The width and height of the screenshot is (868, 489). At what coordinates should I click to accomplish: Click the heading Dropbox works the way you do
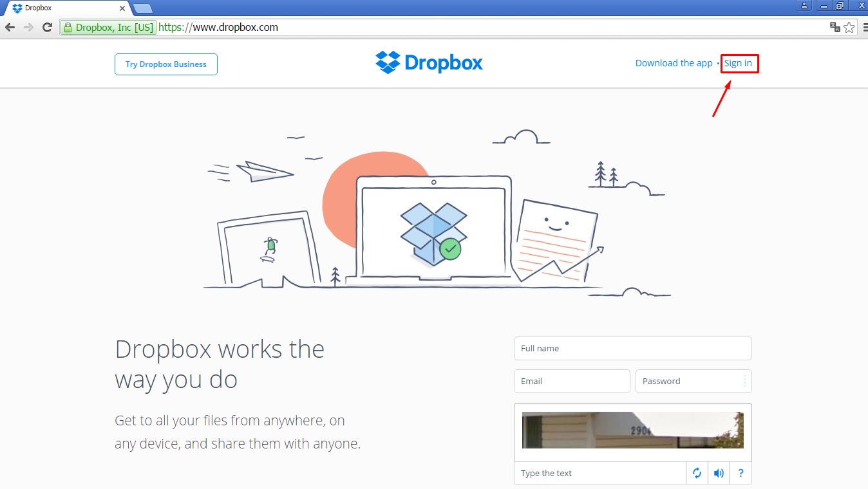[220, 364]
